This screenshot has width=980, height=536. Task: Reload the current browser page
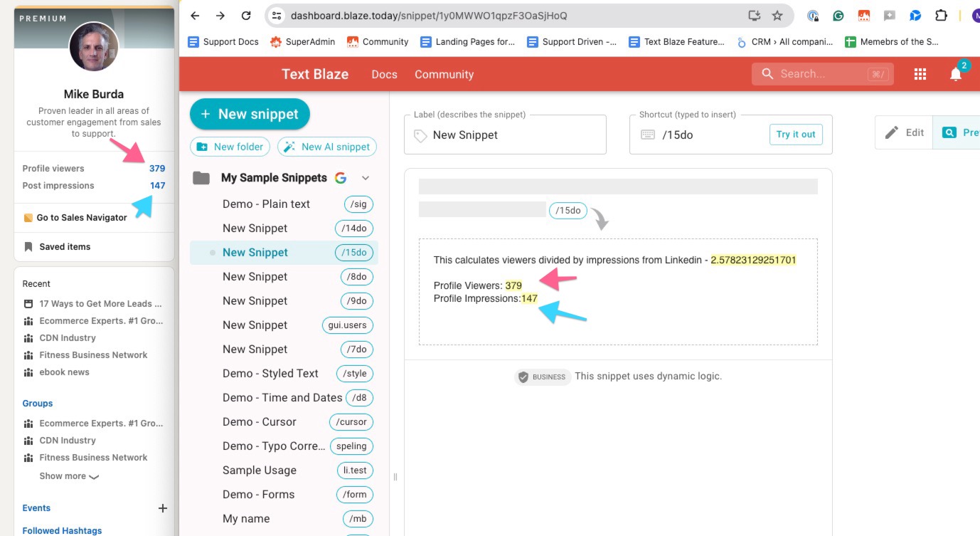pos(246,16)
